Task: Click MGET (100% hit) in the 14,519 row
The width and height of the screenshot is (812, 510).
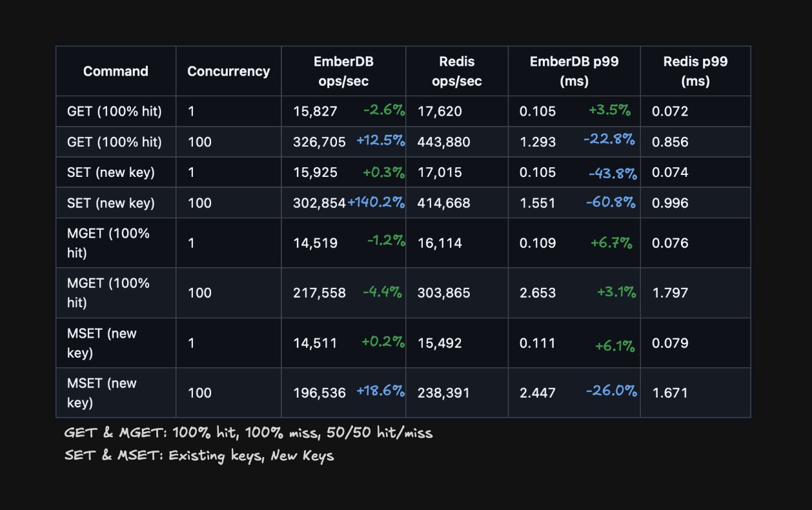Action: [x=108, y=243]
